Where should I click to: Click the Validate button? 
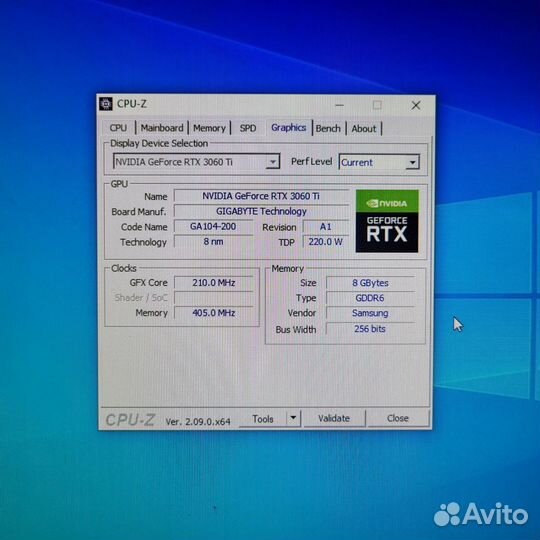334,418
